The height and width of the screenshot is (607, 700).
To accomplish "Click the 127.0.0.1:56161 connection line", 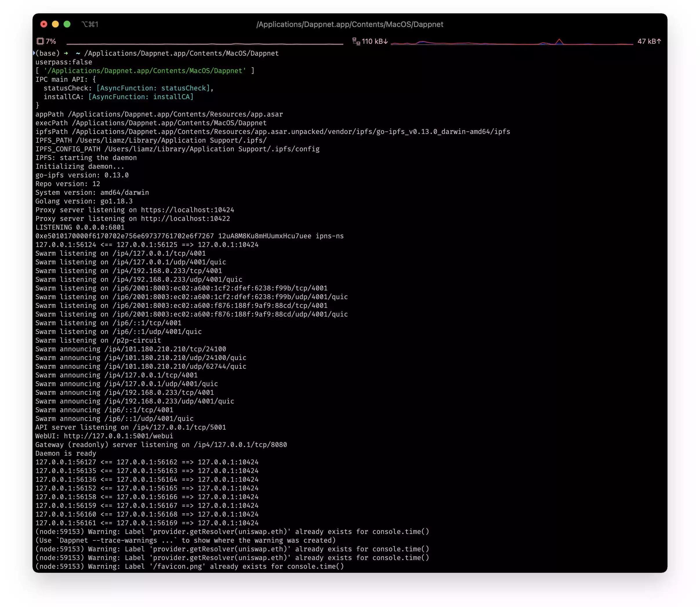I will (147, 523).
